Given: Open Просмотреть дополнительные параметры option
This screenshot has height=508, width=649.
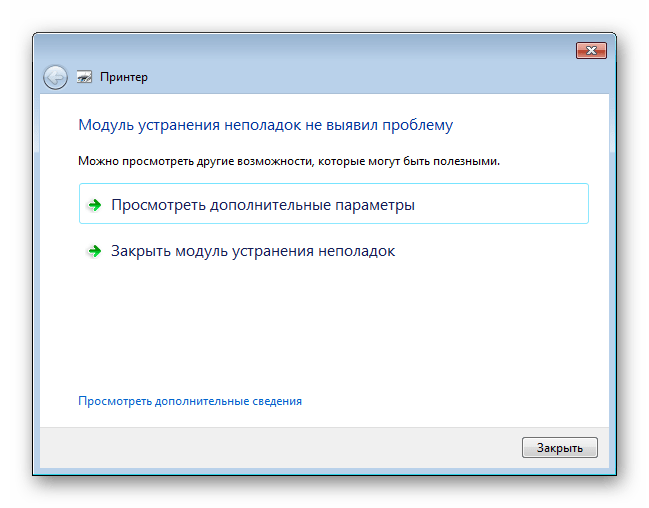Looking at the screenshot, I should [334, 204].
